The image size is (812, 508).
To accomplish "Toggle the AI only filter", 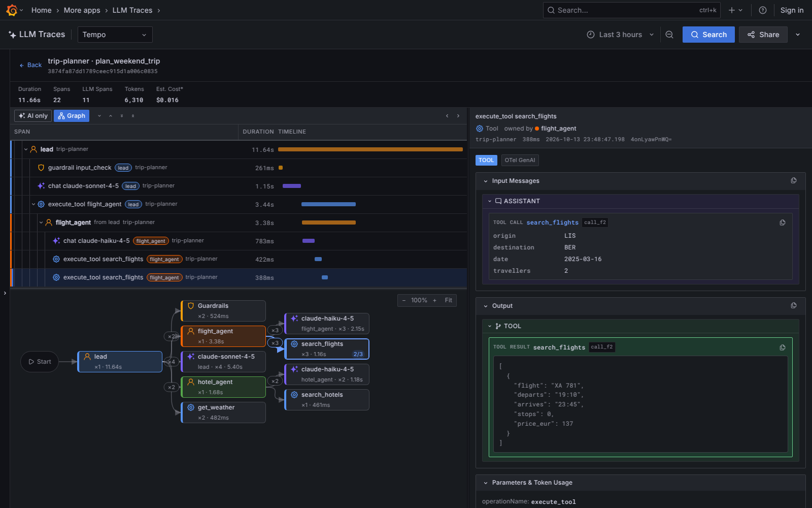I will (33, 116).
